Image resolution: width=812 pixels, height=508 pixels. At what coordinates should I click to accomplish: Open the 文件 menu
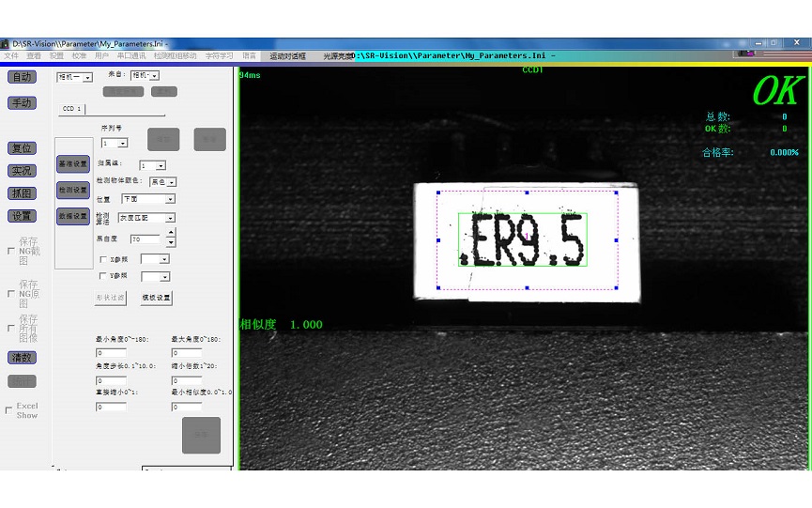[11, 56]
